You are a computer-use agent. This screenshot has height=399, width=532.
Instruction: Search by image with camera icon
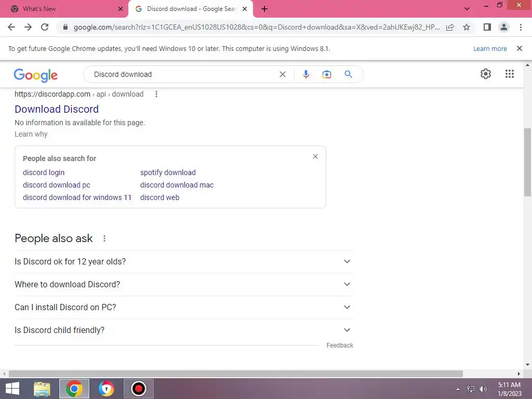click(x=326, y=74)
